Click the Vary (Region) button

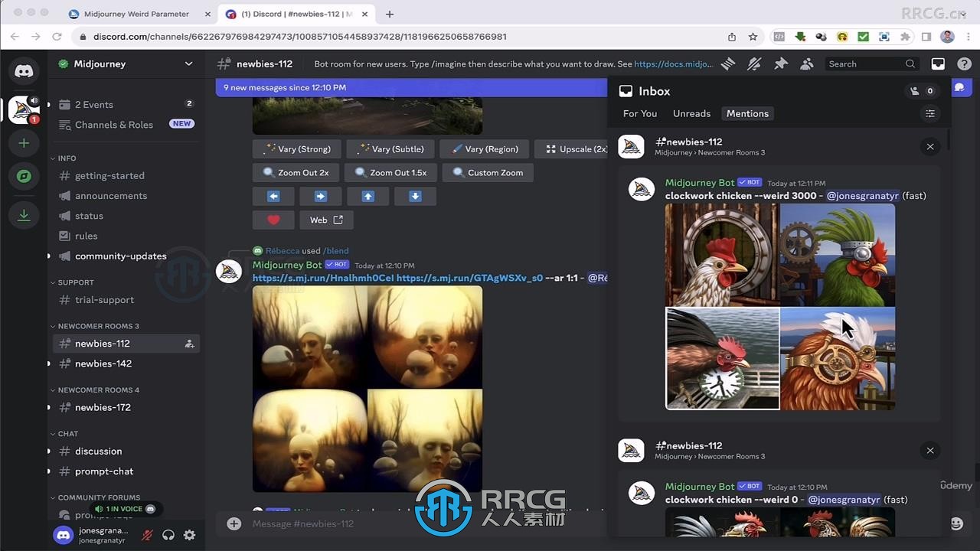pyautogui.click(x=484, y=149)
